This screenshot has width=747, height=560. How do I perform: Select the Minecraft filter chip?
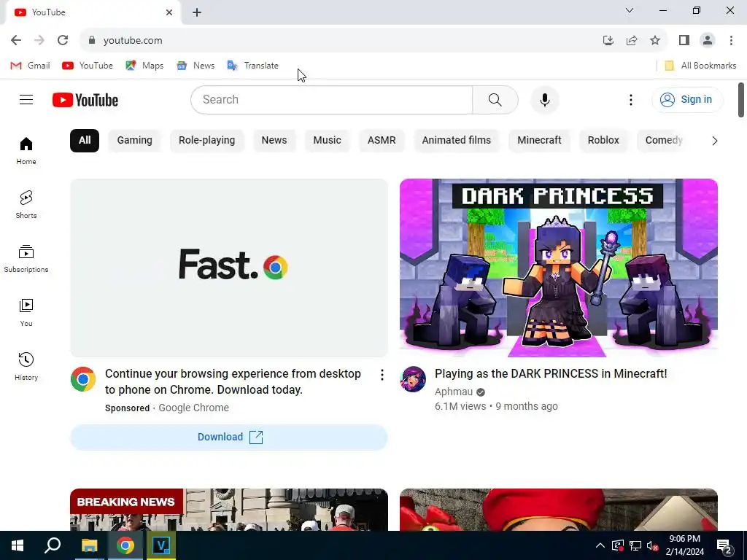coord(539,141)
